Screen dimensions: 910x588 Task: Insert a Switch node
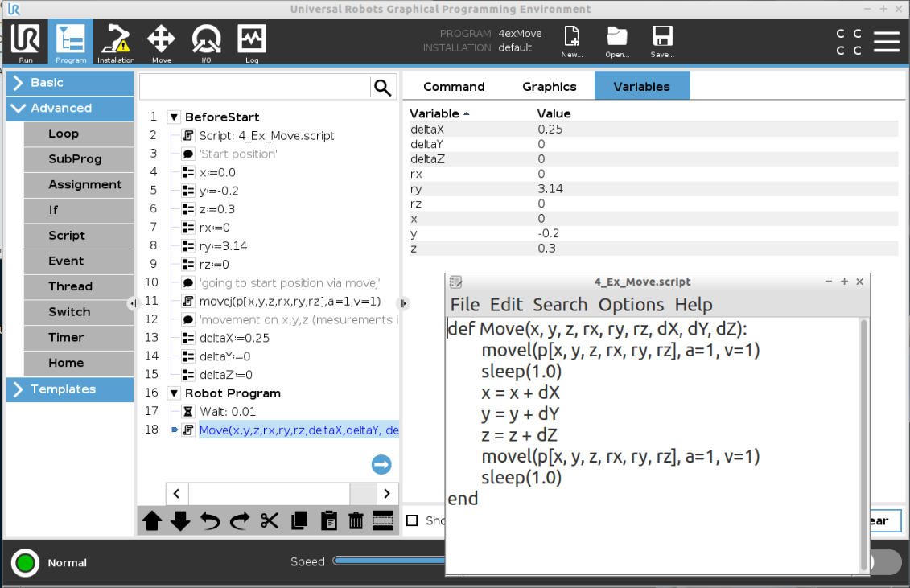click(x=79, y=312)
